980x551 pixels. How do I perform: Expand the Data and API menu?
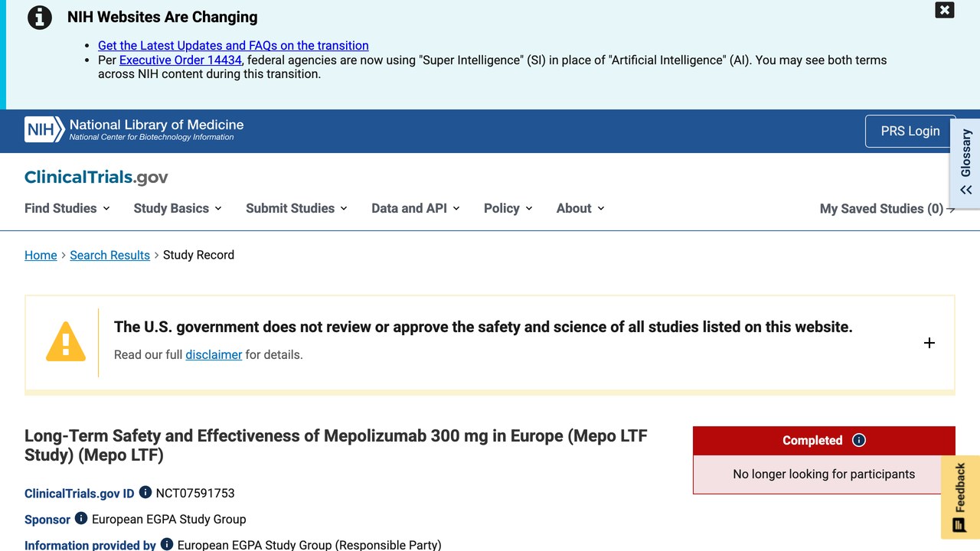416,208
